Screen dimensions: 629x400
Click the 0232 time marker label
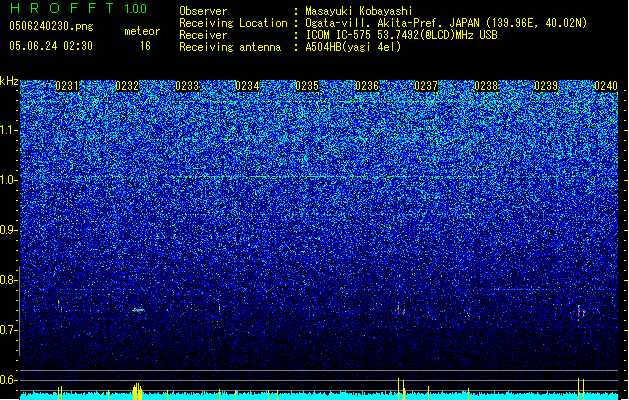127,86
